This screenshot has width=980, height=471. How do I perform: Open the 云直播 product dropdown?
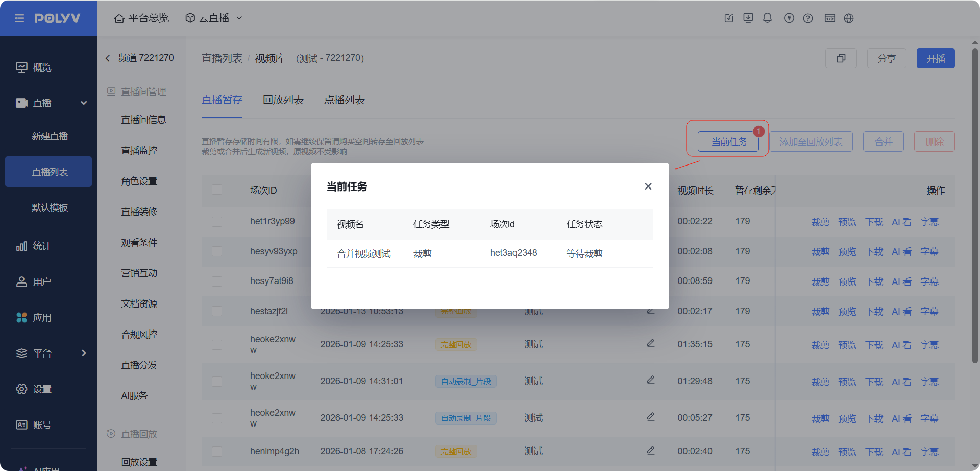pyautogui.click(x=214, y=18)
